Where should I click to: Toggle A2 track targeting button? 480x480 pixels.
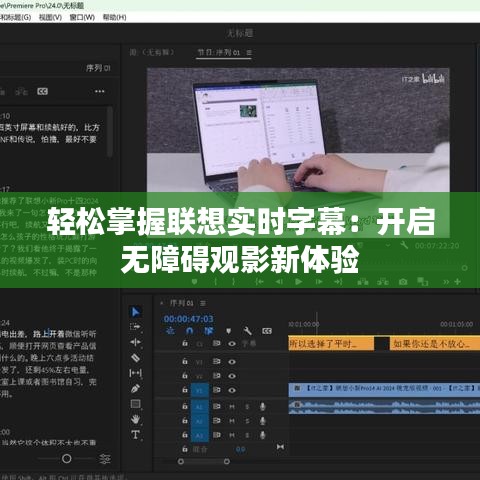tap(199, 421)
